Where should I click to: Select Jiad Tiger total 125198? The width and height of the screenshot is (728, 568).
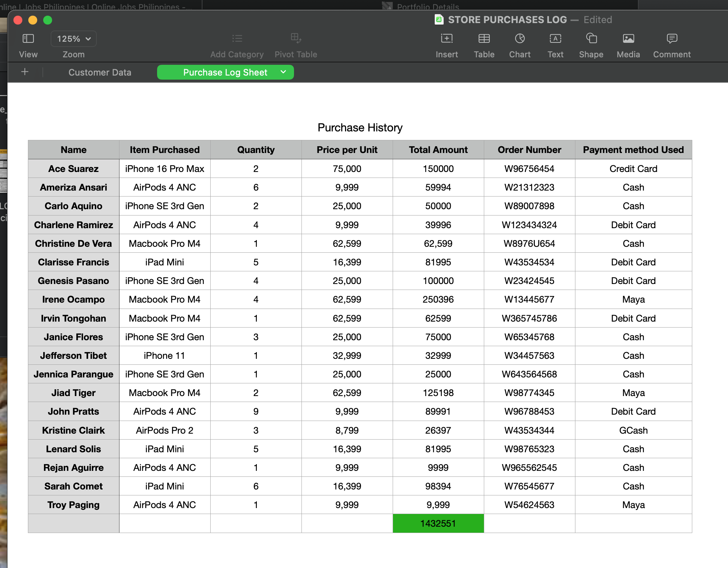pyautogui.click(x=438, y=393)
